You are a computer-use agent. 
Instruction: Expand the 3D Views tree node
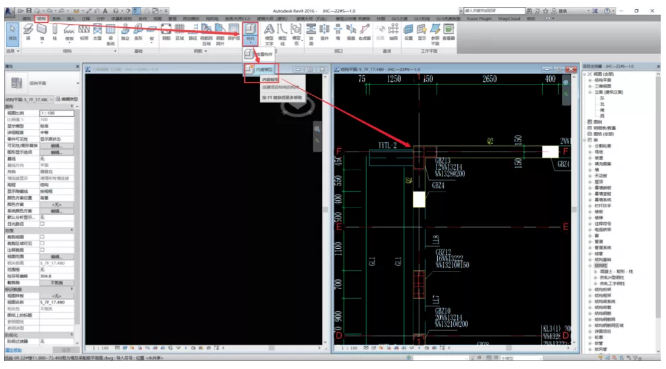pyautogui.click(x=590, y=86)
